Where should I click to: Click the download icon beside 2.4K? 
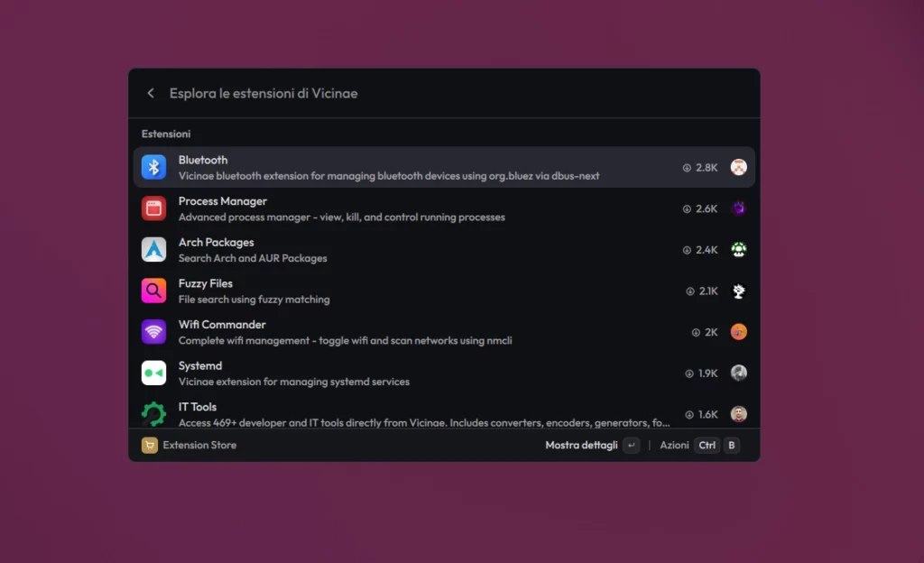pyautogui.click(x=687, y=250)
